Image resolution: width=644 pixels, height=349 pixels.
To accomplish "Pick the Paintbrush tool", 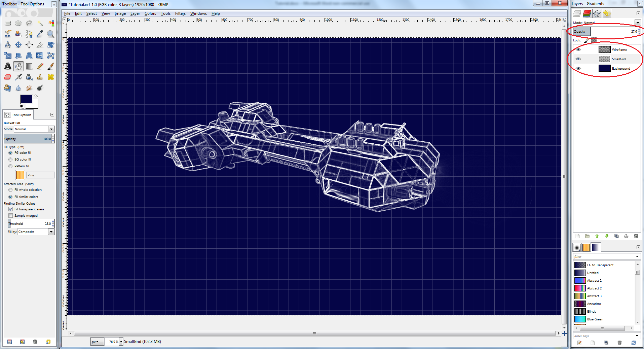I will 51,66.
